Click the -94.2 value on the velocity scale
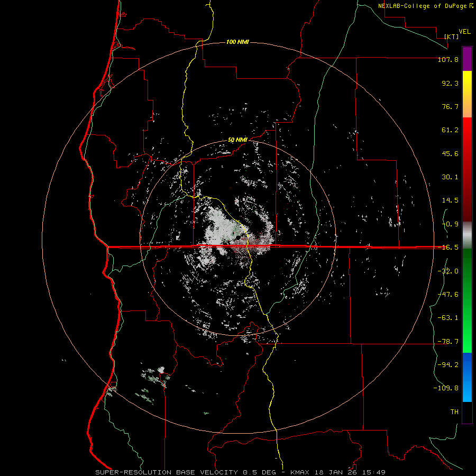The height and width of the screenshot is (476, 476). pyautogui.click(x=448, y=364)
